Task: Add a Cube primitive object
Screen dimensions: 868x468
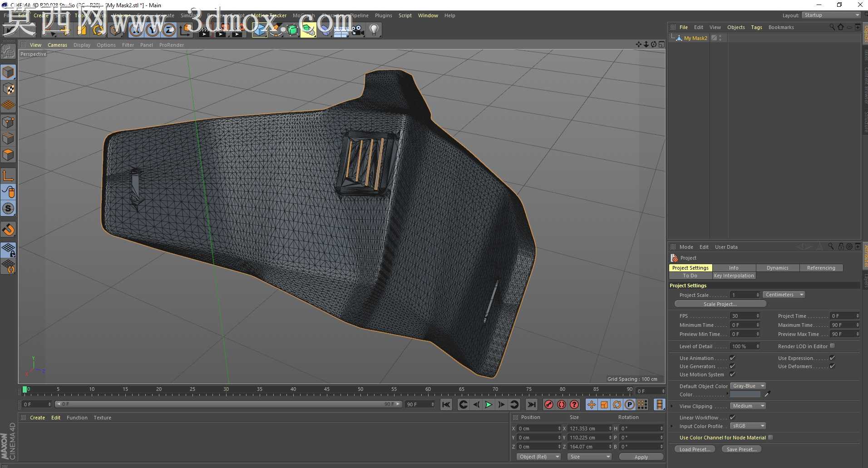Action: pos(259,30)
